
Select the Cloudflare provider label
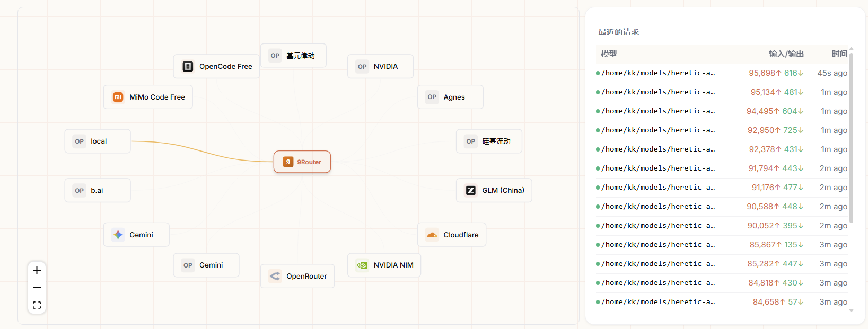click(461, 235)
